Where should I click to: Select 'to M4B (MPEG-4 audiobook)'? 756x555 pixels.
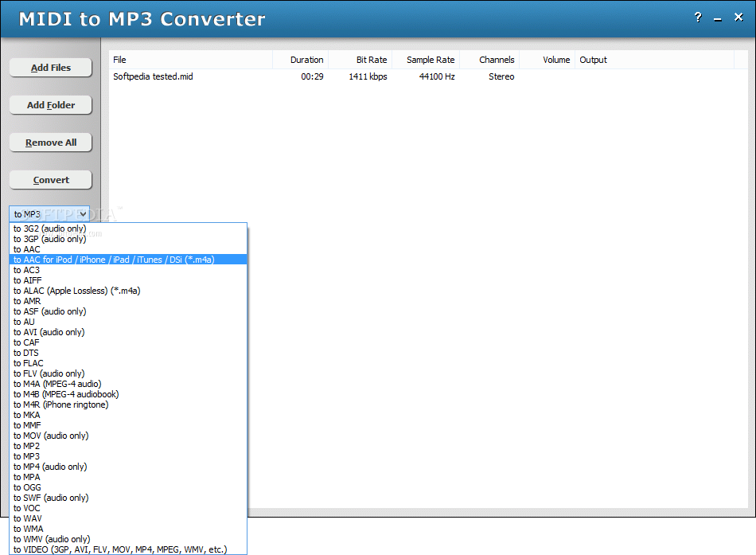[128, 394]
